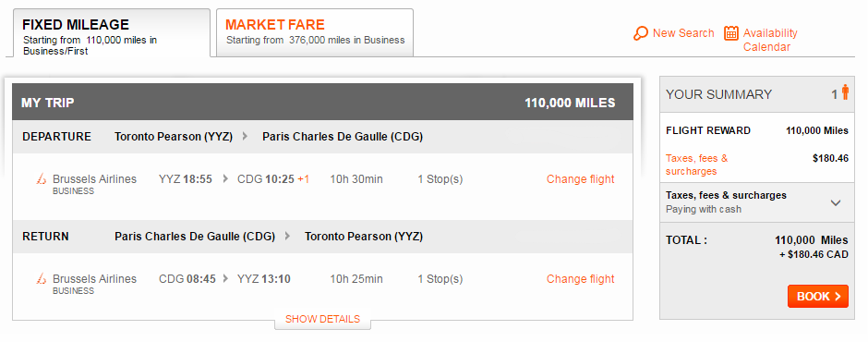Click the passenger count person icon

point(845,92)
